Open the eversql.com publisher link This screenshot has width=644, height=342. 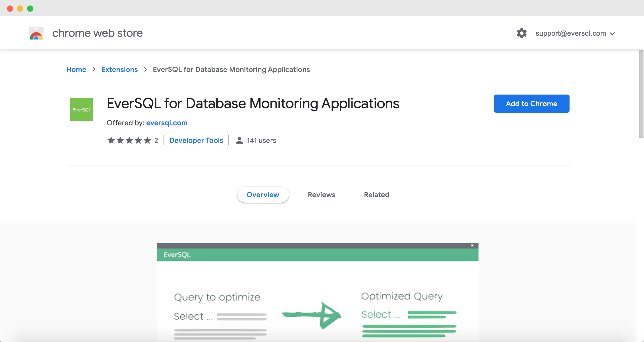(167, 123)
